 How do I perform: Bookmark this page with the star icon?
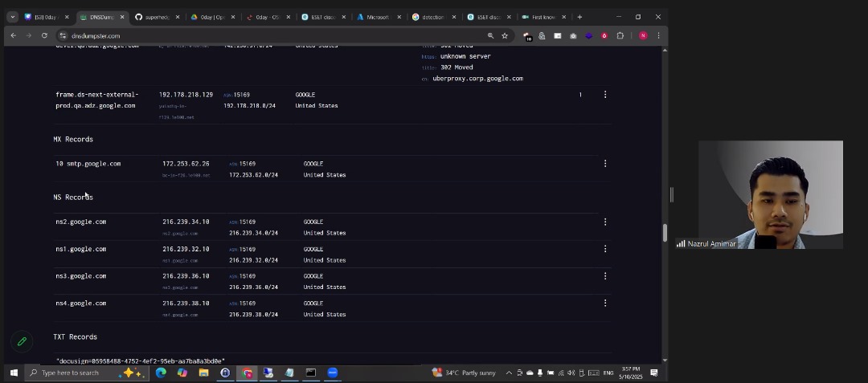[x=505, y=35]
